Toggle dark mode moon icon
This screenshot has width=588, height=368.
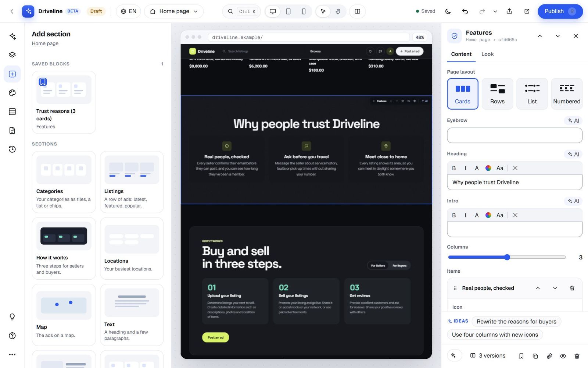448,11
